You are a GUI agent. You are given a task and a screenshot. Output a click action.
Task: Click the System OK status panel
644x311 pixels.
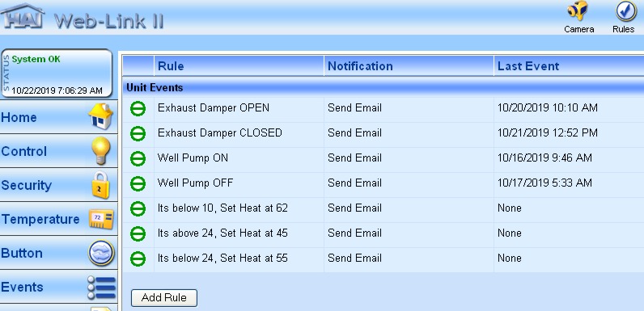point(57,74)
